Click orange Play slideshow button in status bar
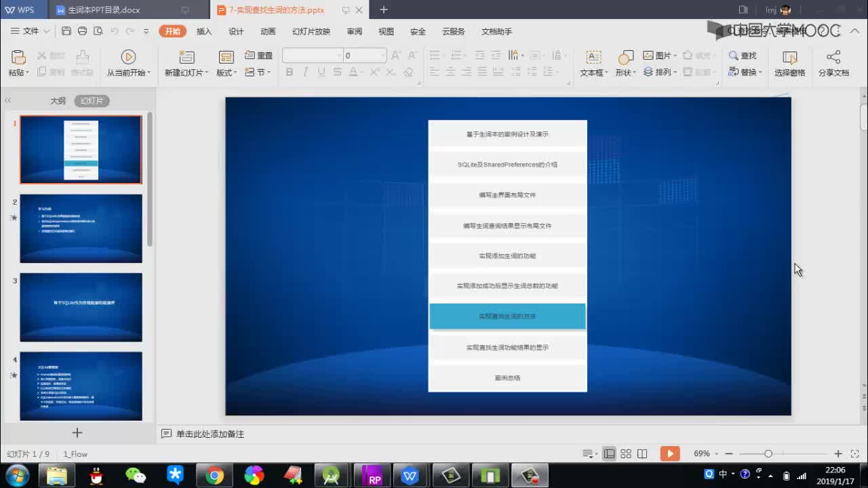 point(670,453)
